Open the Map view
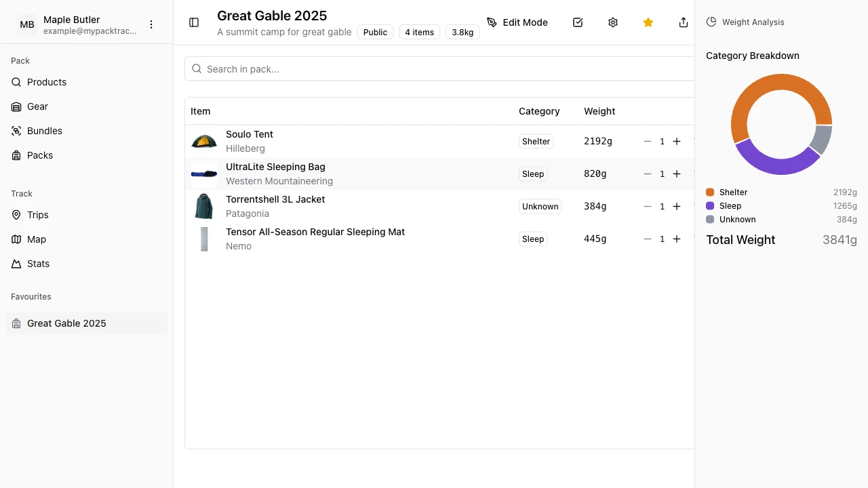The image size is (868, 488). click(36, 239)
